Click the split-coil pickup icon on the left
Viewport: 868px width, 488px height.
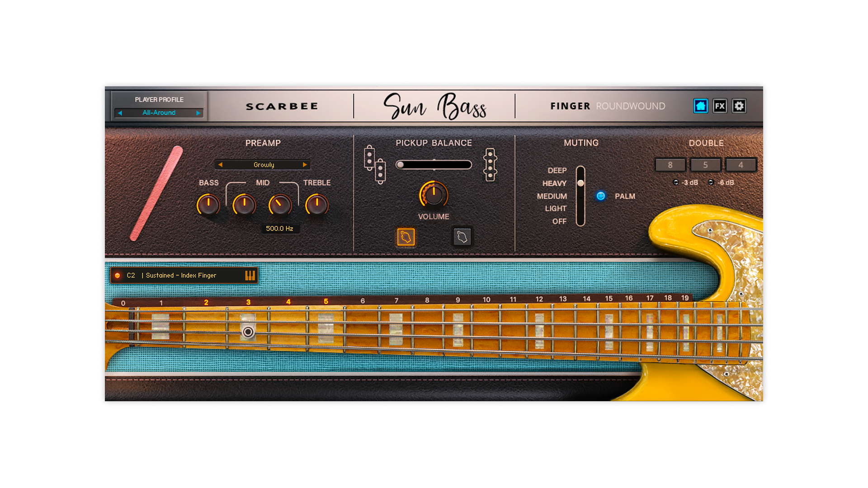[x=374, y=165]
